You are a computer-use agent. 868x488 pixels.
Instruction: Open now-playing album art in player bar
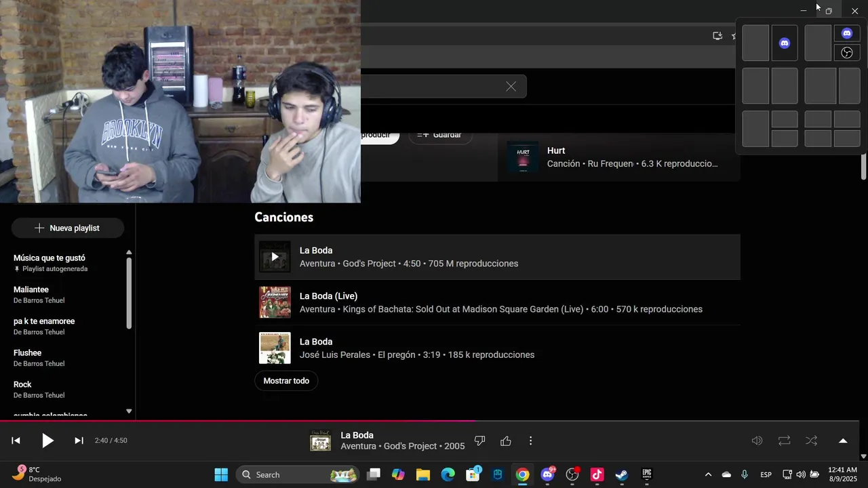click(x=321, y=441)
